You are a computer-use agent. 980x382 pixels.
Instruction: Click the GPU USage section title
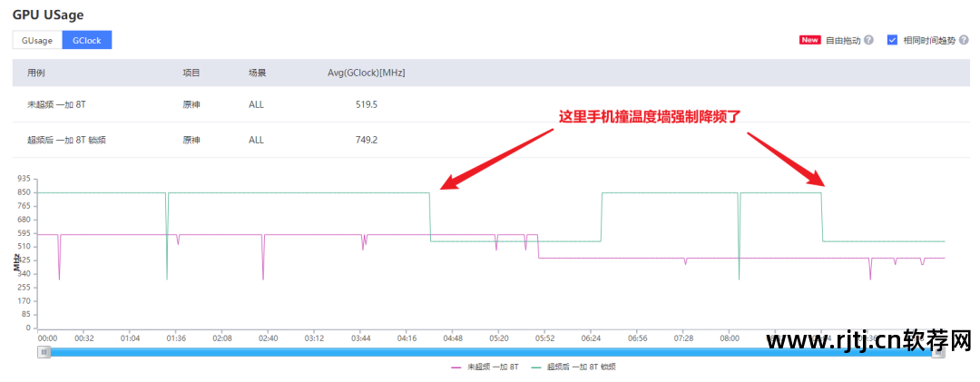coord(48,14)
